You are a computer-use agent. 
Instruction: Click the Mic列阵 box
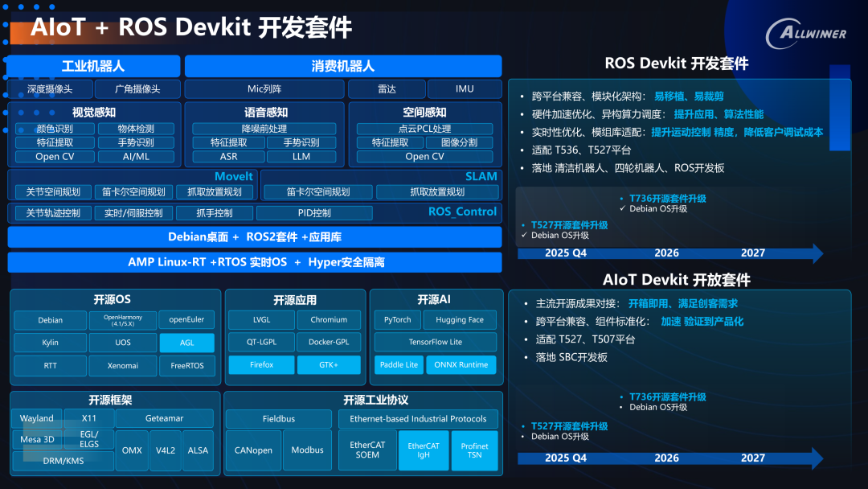[x=264, y=89]
